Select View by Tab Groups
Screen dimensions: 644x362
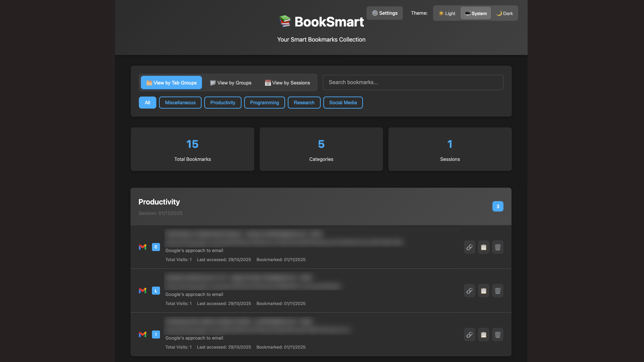[x=171, y=83]
